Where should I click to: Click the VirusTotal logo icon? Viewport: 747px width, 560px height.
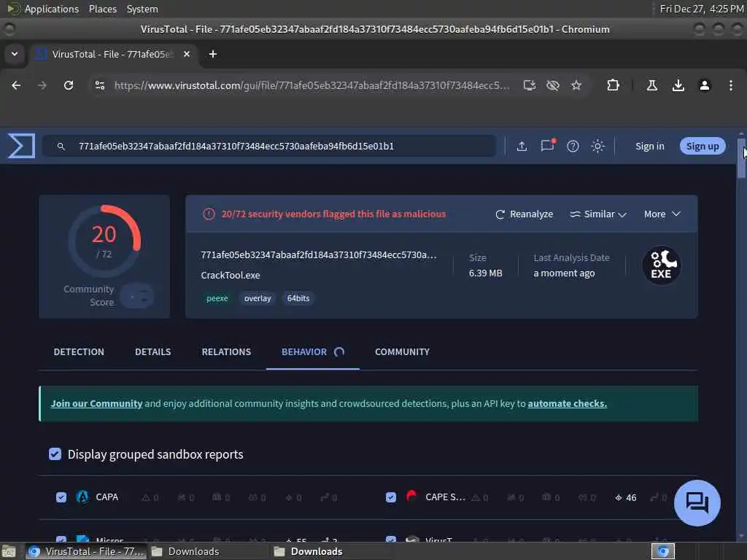coord(21,146)
